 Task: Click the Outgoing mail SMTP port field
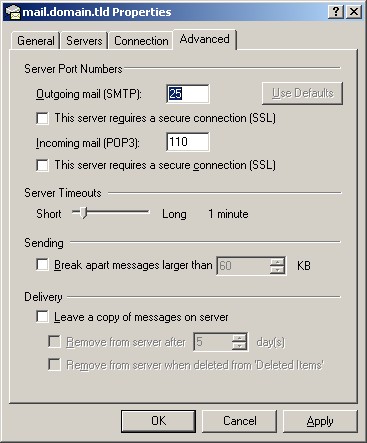coord(188,94)
